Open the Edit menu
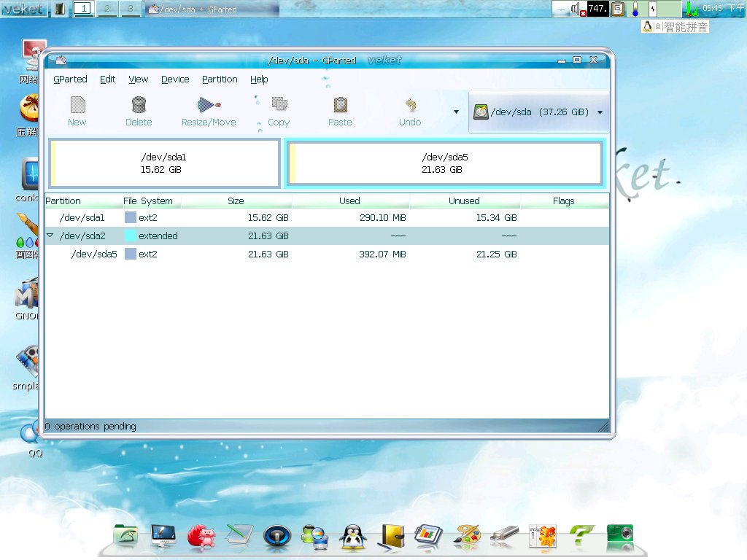 [x=108, y=79]
